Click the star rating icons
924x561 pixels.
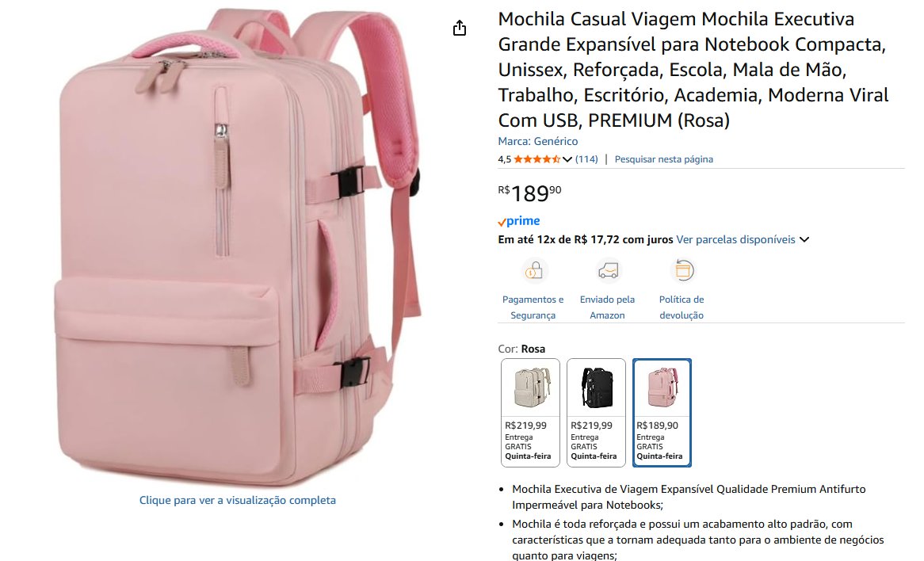tap(536, 159)
